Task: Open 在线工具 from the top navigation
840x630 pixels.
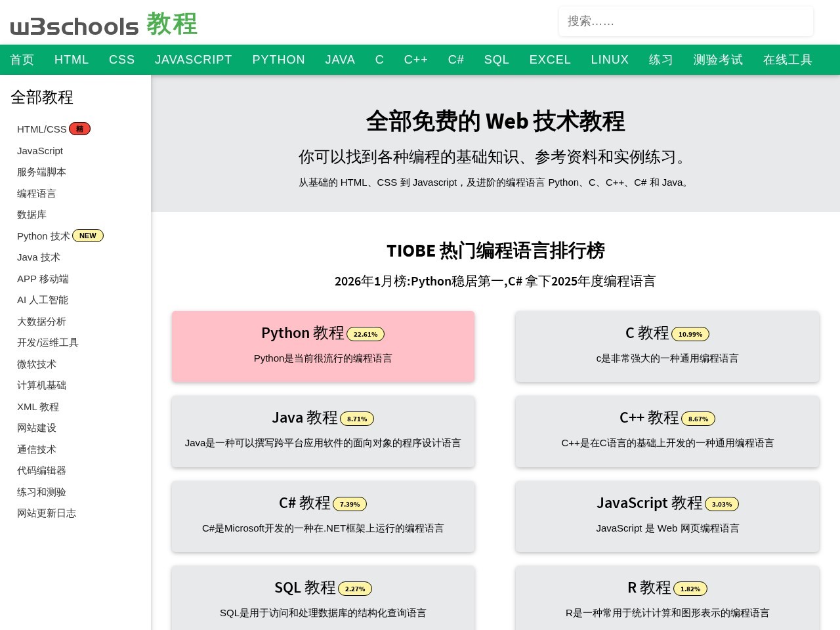Action: tap(787, 60)
